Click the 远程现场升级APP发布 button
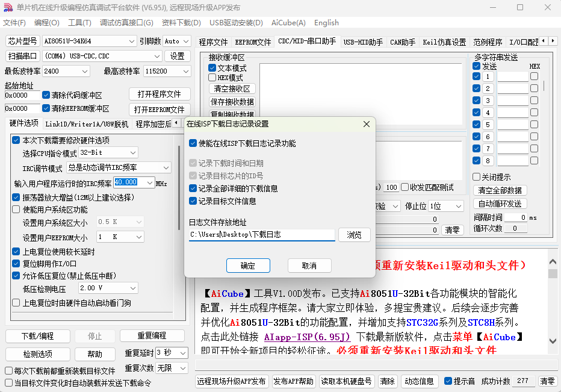 tap(232, 381)
